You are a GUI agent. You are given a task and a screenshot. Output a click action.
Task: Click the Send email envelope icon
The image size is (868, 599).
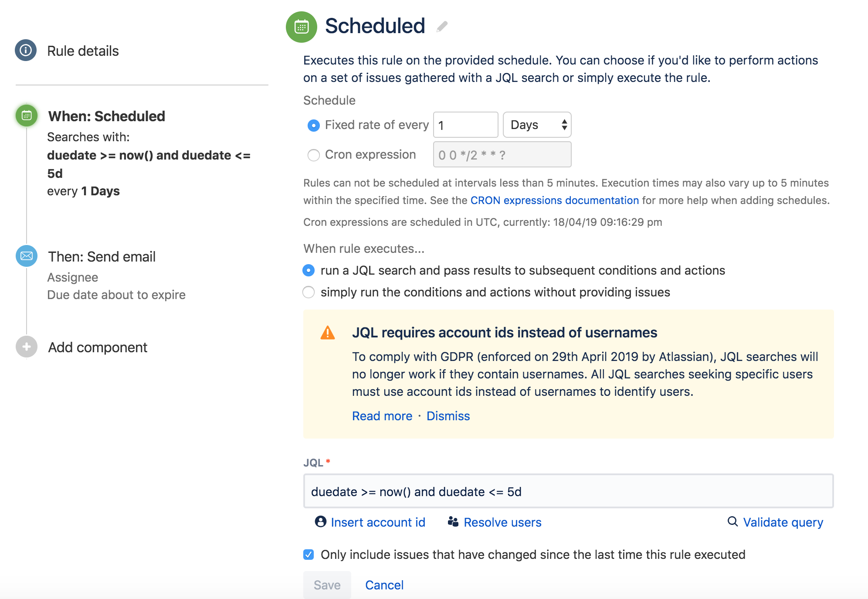pos(27,256)
